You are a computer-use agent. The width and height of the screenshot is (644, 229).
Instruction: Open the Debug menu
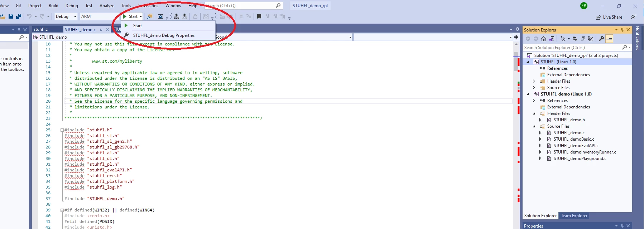72,6
